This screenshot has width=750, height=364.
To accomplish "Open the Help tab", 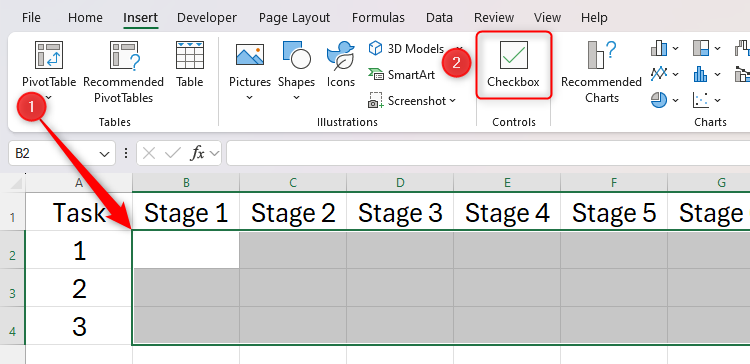I will pyautogui.click(x=594, y=18).
